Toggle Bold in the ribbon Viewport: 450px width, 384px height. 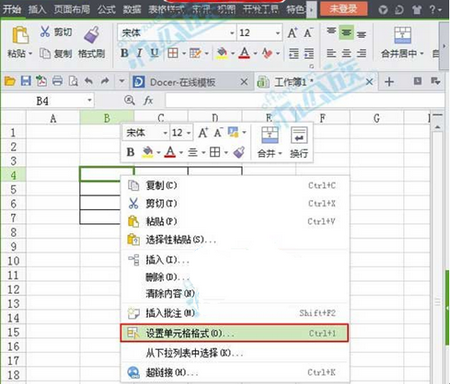click(124, 53)
